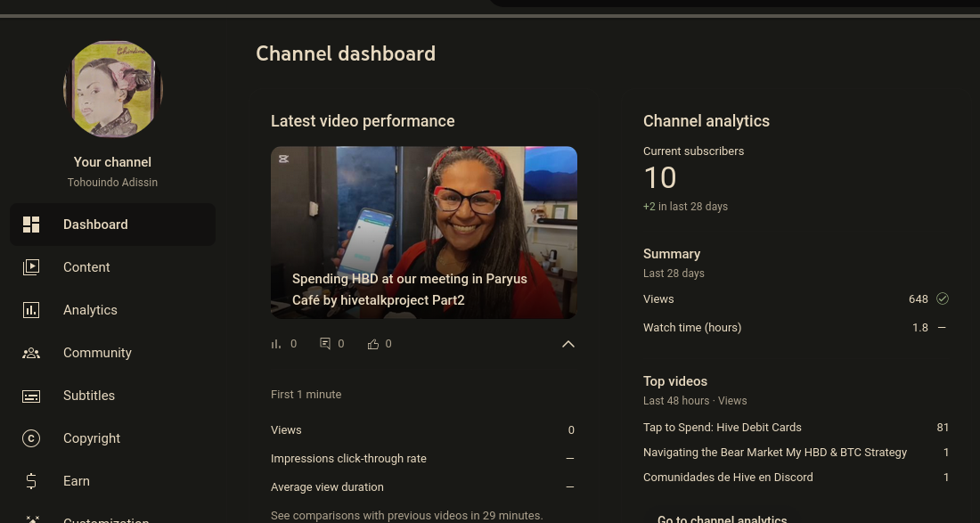Screen dimensions: 980x523
Task: Click 'Impressions click-through rate' row
Action: click(x=422, y=459)
